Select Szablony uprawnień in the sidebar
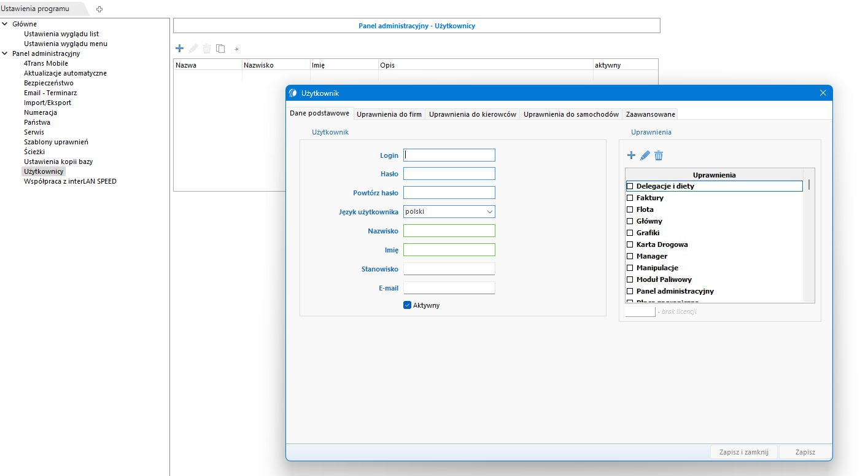This screenshot has width=868, height=476. [x=56, y=142]
